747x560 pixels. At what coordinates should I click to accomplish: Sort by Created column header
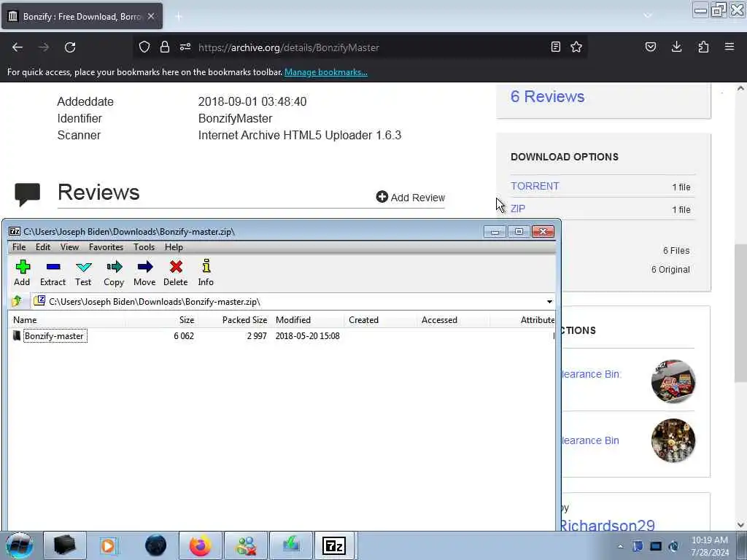(380, 320)
